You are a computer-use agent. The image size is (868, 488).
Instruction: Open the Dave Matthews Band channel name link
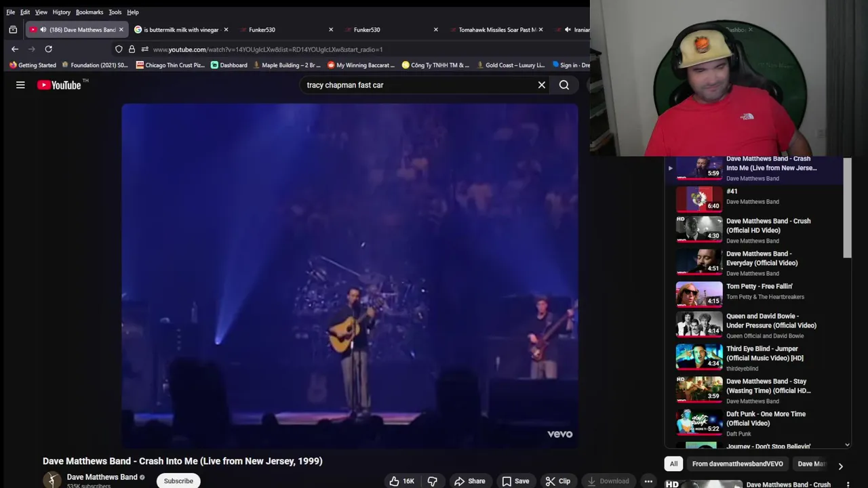(102, 477)
